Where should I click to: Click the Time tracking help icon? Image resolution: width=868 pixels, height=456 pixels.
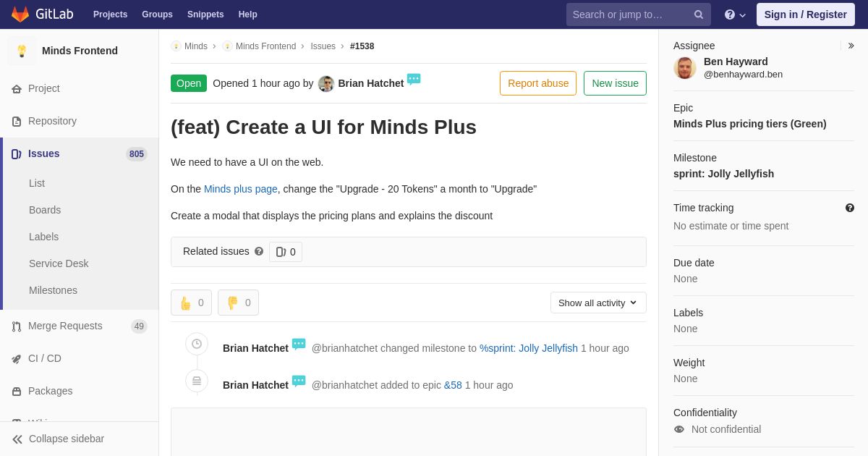pos(850,208)
